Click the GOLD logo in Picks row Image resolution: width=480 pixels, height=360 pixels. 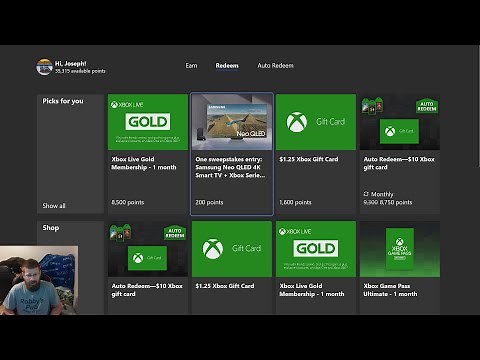148,122
